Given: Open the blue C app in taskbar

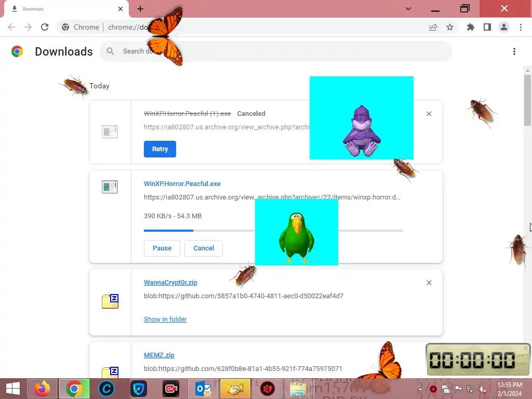Looking at the screenshot, I should (107, 389).
